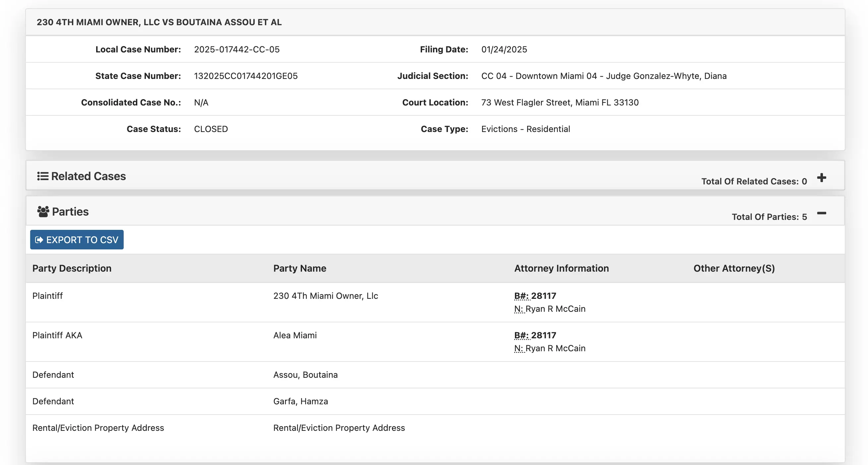Click the State Case Number label
Viewport: 868px width, 465px height.
coord(138,76)
